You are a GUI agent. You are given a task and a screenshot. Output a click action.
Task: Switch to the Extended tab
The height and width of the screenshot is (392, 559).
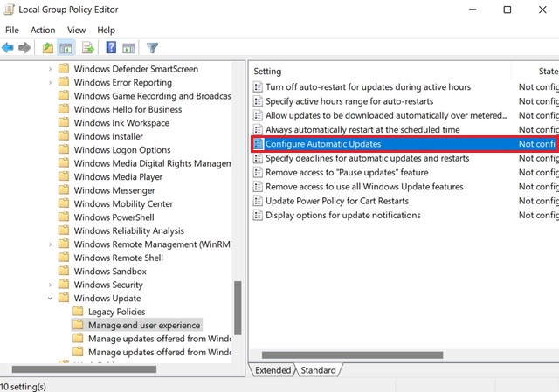pos(273,370)
